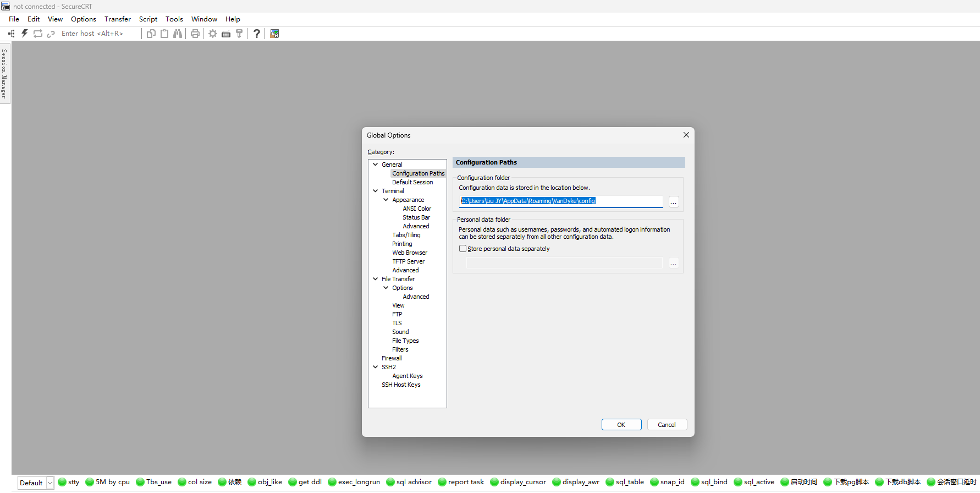Click the Public Key Assistant key icon

(x=239, y=34)
